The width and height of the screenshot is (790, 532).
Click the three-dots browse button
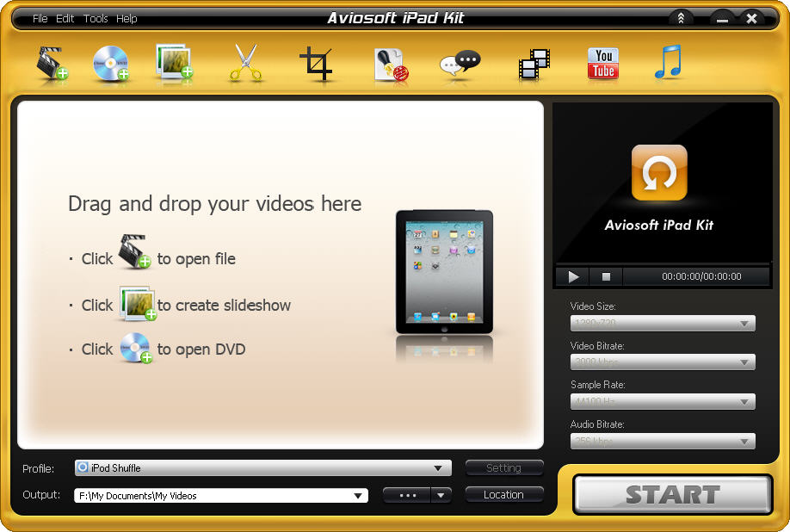coord(407,495)
